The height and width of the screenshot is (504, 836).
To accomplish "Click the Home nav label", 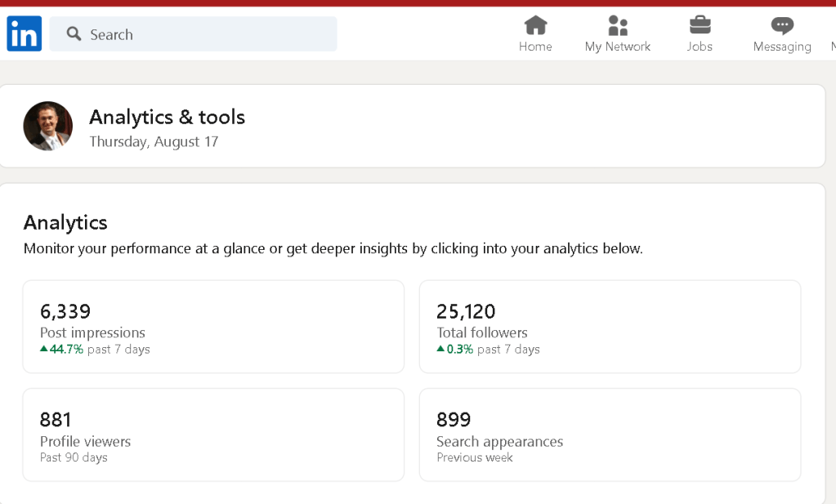I will (535, 47).
